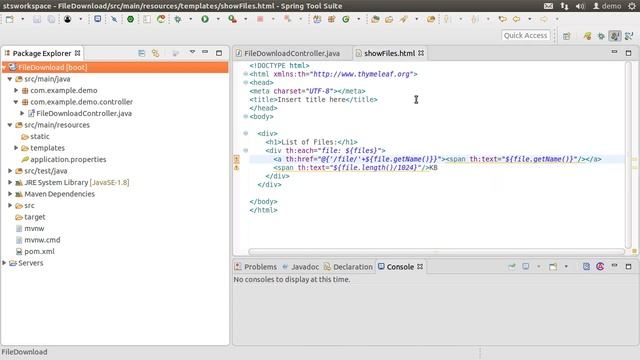The image size is (640, 360).
Task: Click the Last Edit Location arrow icon
Action: [502, 19]
